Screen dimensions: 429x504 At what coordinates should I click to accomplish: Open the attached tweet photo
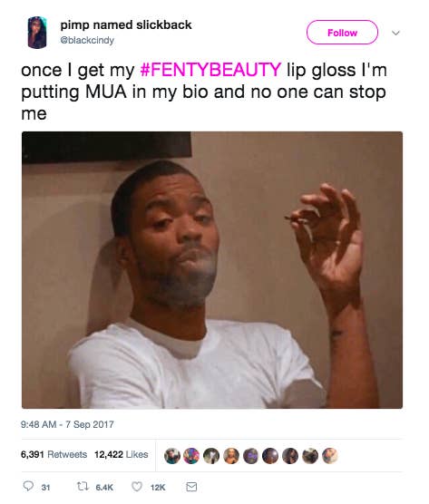click(212, 270)
